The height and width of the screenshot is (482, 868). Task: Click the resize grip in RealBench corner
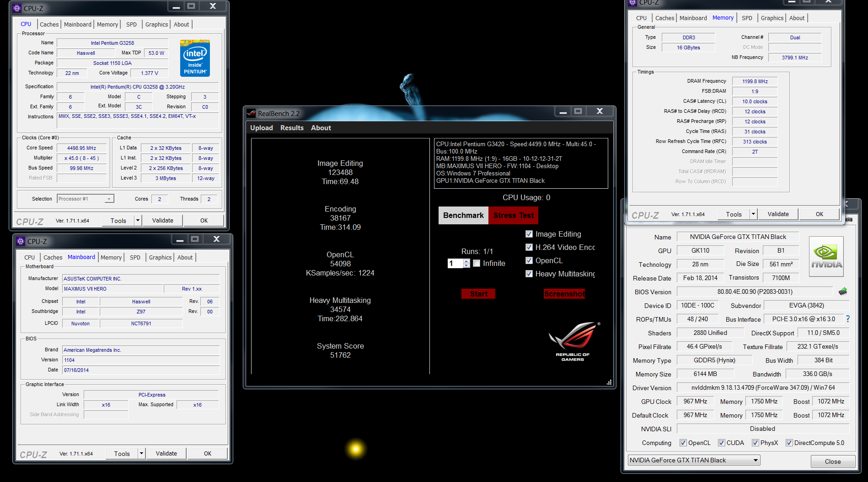(609, 382)
